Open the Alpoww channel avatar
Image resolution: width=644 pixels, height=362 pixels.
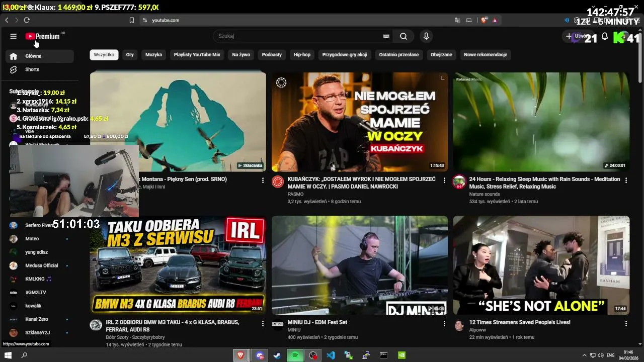459,325
